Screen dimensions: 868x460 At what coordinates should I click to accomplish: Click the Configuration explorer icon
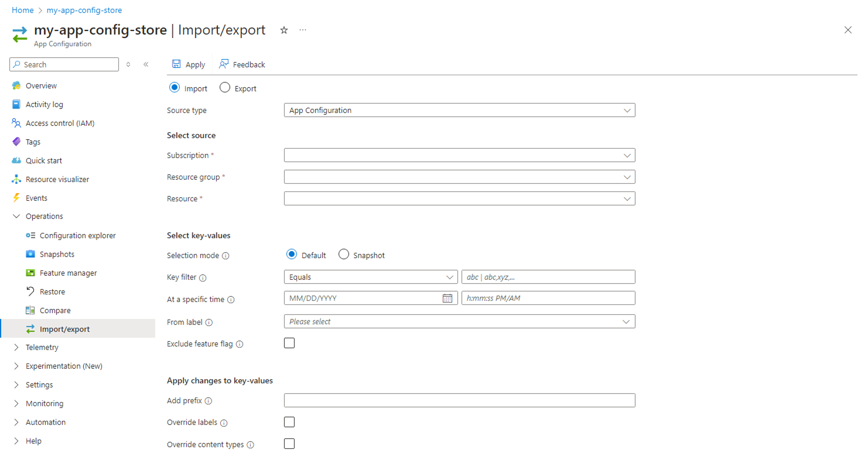coord(30,235)
